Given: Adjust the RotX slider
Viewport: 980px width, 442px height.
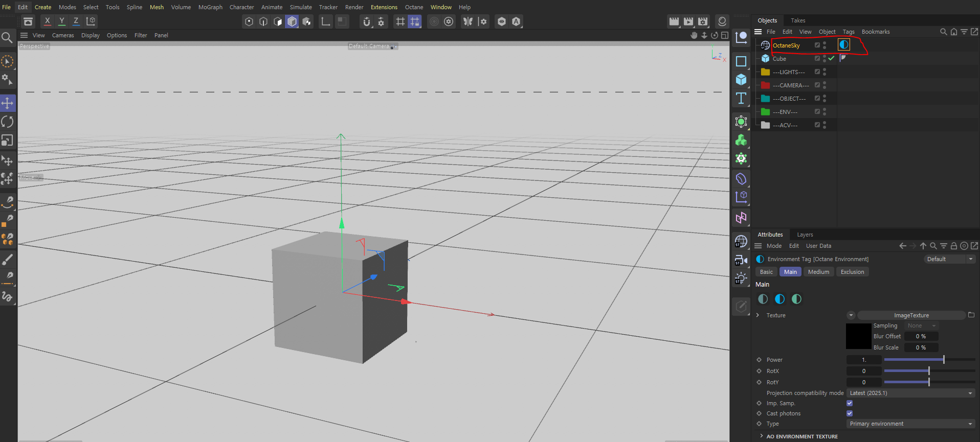Looking at the screenshot, I should [x=929, y=371].
